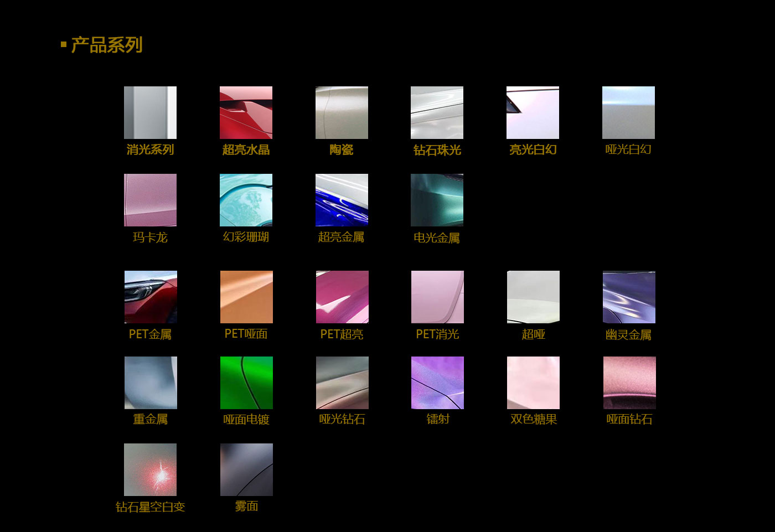
Task: Click the PET金属 car image
Action: coord(151,297)
